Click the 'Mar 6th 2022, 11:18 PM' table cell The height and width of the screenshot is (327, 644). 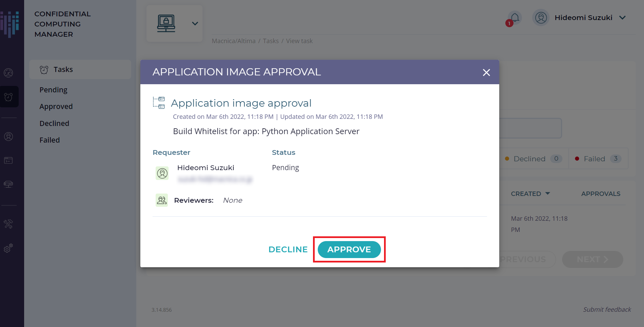539,224
